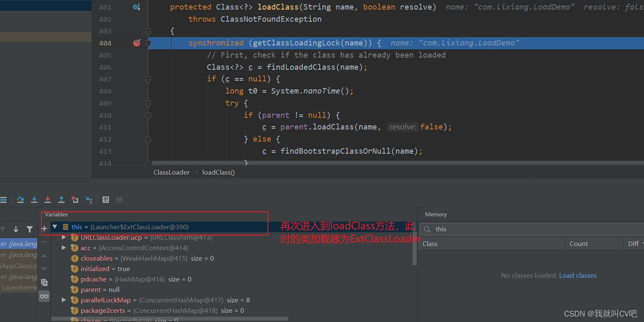Click the New Watch plus icon
The image size is (644, 322).
44,228
